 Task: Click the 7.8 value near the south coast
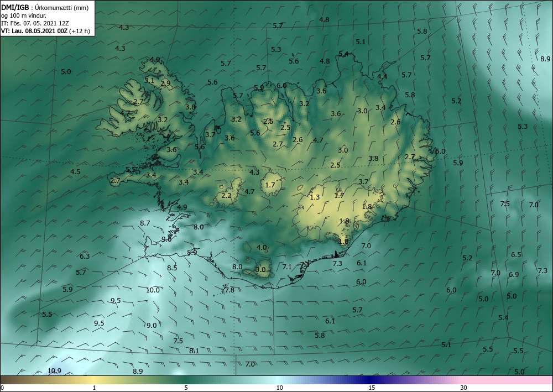click(x=229, y=290)
